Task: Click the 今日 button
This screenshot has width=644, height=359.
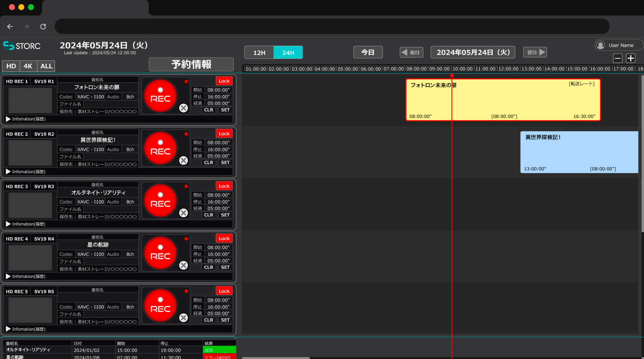Action: point(368,53)
